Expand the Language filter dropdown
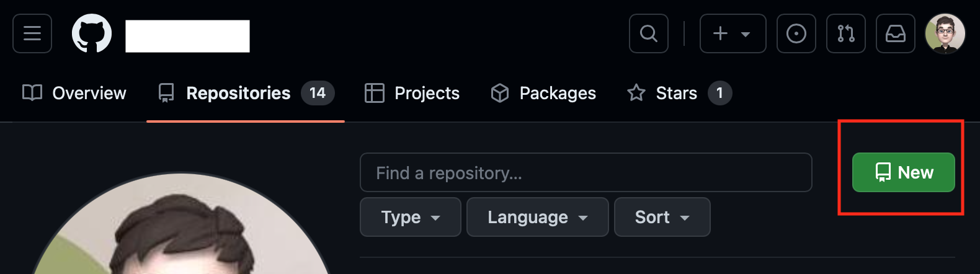Screen dimensions: 980x274 click(537, 217)
